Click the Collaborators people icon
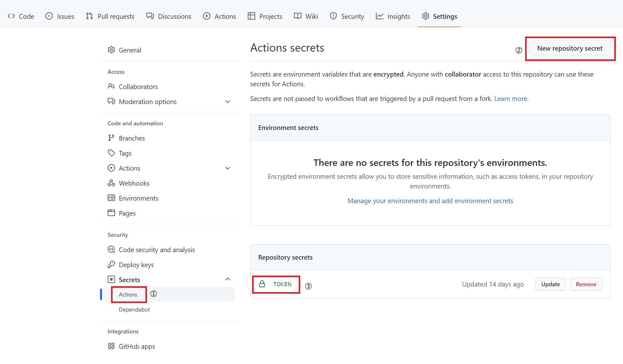This screenshot has width=623, height=364. coord(111,86)
